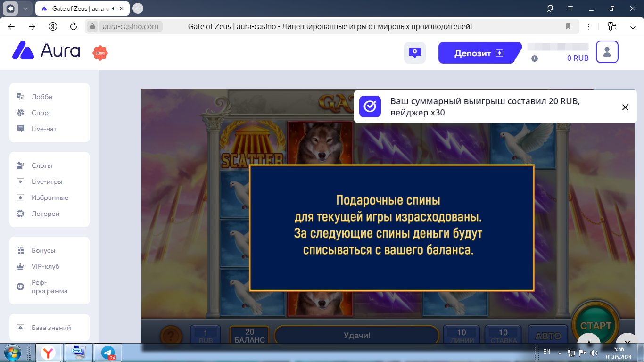Screen dimensions: 644x362
Task: Click the page title in address bar
Action: pyautogui.click(x=330, y=26)
